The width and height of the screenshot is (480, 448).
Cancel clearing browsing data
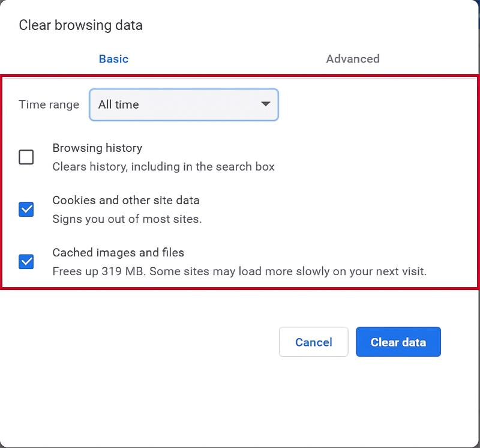coord(313,342)
